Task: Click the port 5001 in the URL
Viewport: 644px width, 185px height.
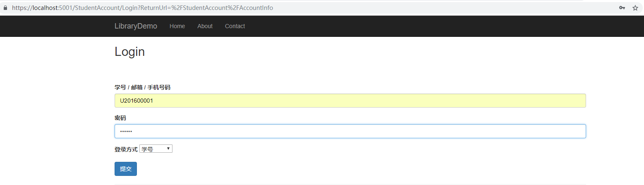Action: click(65, 8)
